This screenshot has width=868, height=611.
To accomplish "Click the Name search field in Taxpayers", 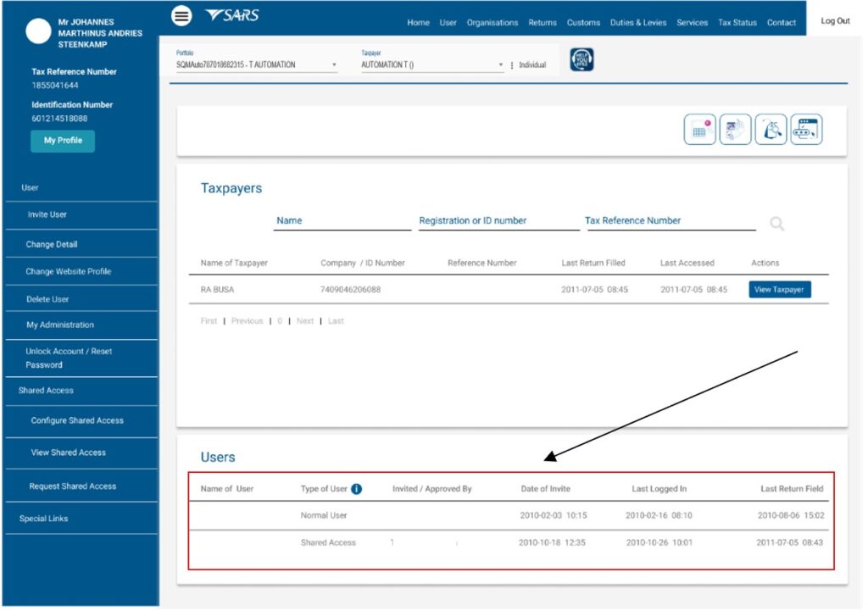I will [x=342, y=220].
